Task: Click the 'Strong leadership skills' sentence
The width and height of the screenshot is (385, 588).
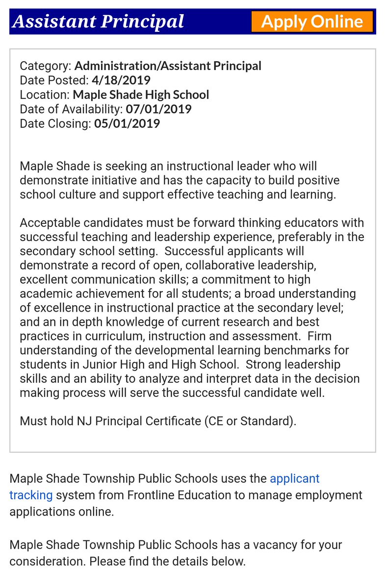Action: point(190,379)
